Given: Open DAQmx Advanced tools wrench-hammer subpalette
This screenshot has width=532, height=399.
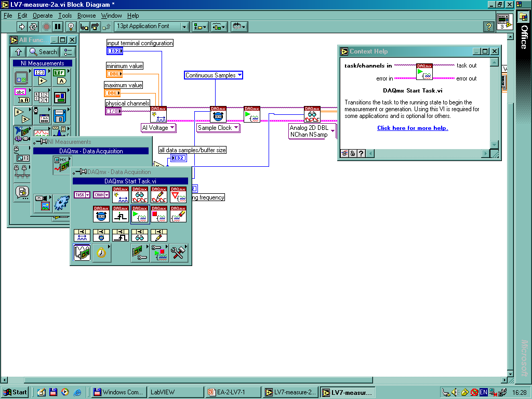Looking at the screenshot, I should click(x=179, y=253).
